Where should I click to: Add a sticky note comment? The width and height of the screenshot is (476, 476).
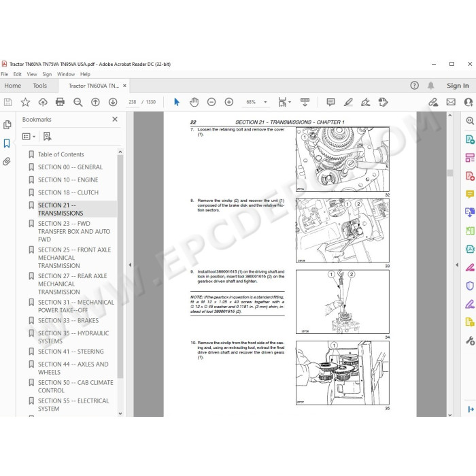tap(330, 102)
